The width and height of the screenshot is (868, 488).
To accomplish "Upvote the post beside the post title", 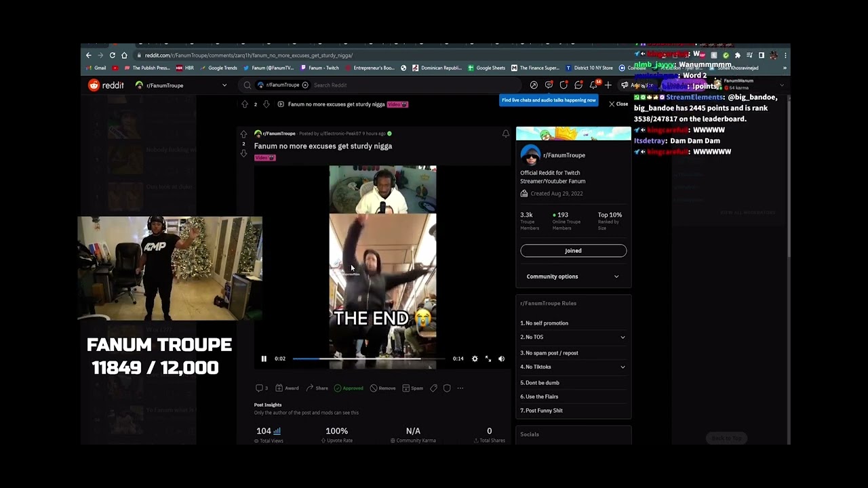I will (243, 135).
